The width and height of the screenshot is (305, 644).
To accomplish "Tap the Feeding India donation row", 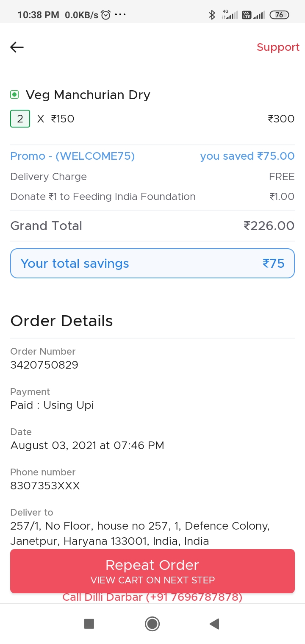I will pos(103,197).
